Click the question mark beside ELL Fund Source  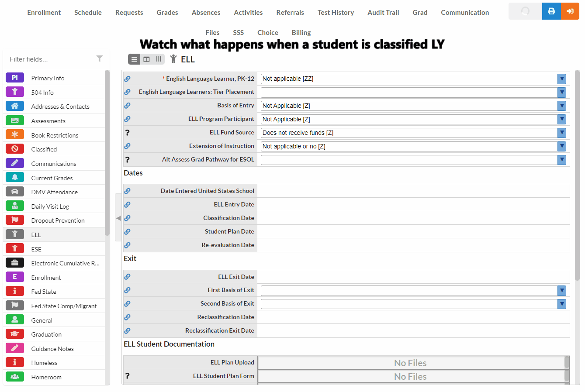(x=127, y=133)
